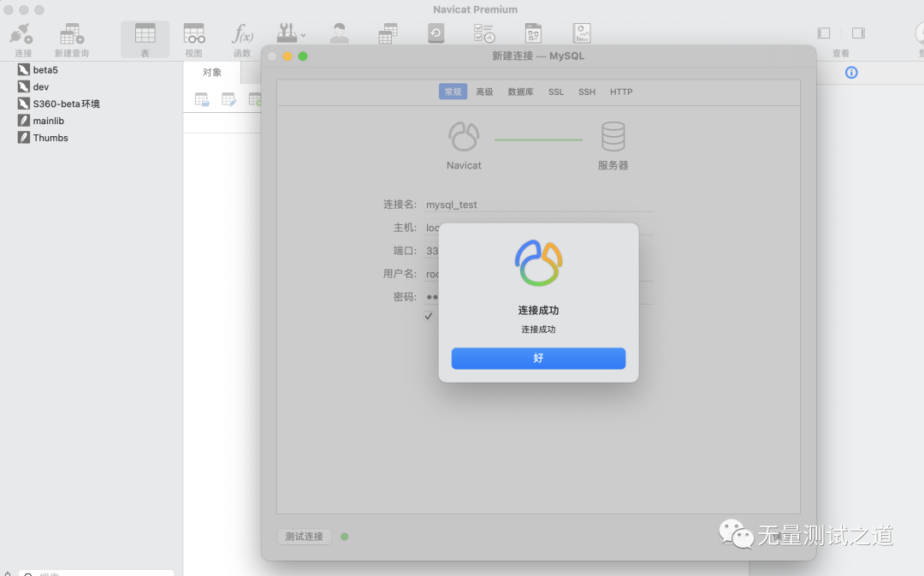924x576 pixels.
Task: Switch to 高级 tab in dialog
Action: point(484,92)
